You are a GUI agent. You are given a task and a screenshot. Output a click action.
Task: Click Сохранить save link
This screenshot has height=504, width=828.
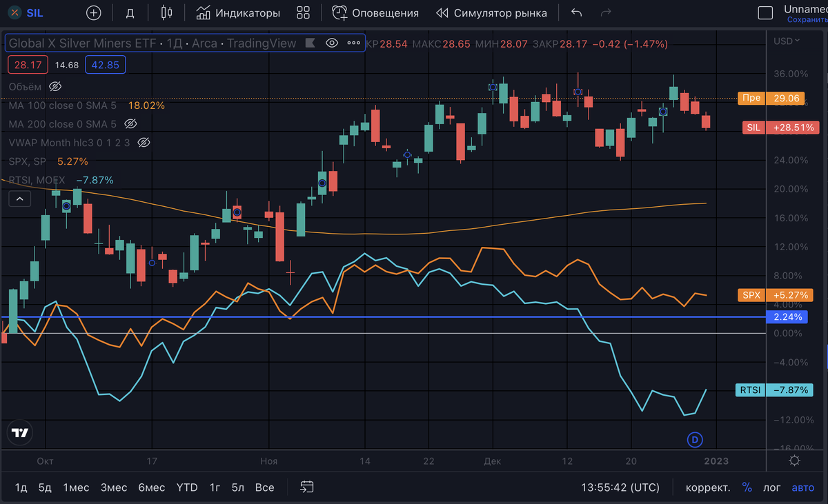pos(807,20)
